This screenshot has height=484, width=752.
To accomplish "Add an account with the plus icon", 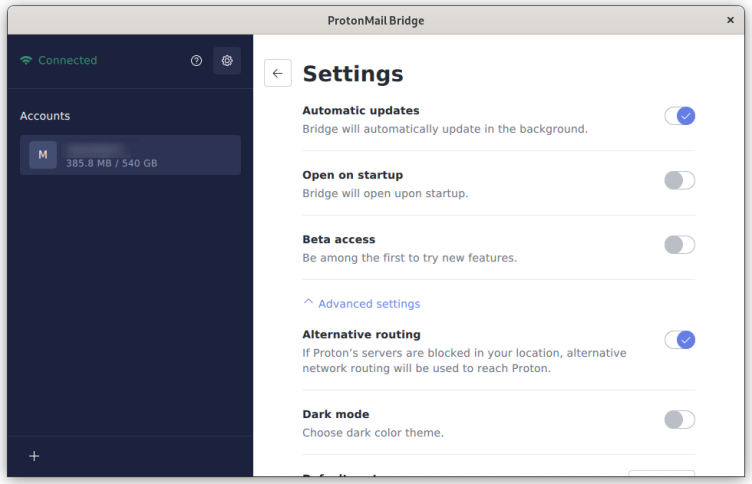I will [34, 456].
